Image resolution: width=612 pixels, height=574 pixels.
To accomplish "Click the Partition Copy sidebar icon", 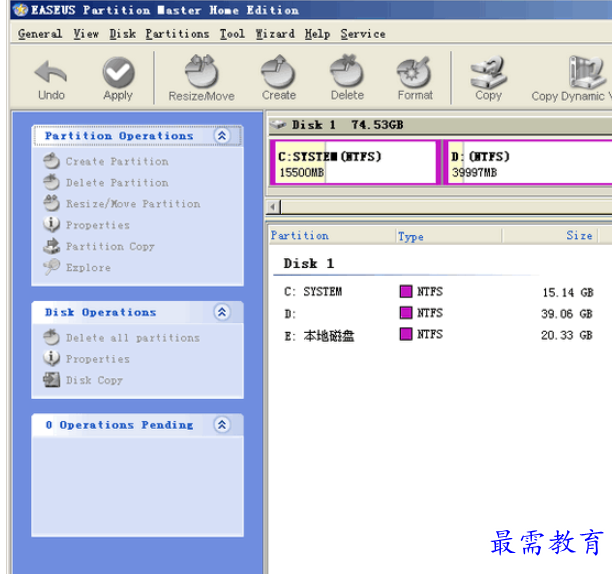I will click(x=52, y=246).
